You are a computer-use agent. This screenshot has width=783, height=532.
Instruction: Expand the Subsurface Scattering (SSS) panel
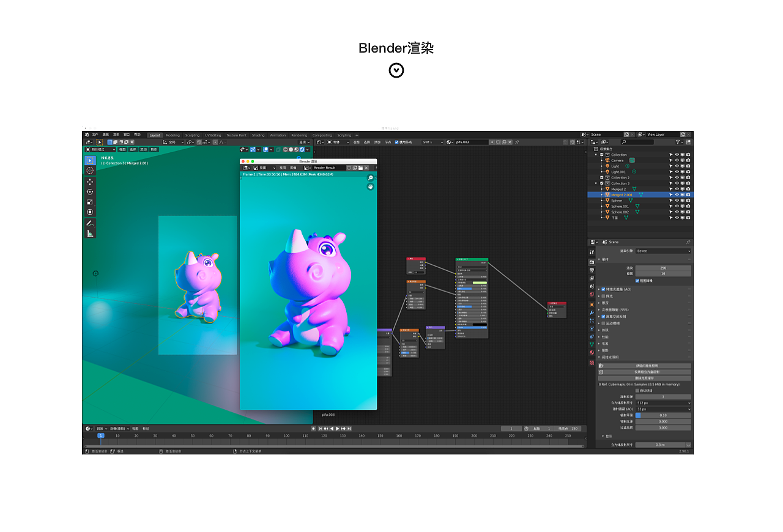pos(599,309)
